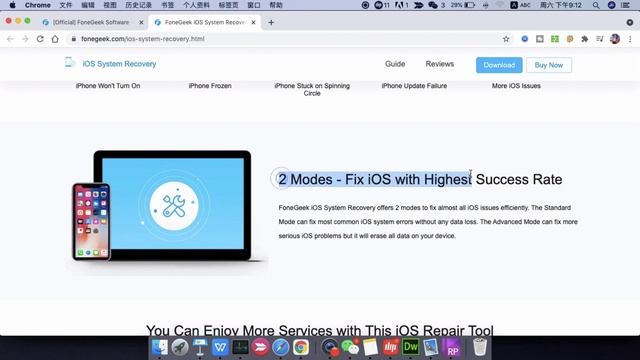Open WeChat from the Dock
The image size is (640, 360).
[x=350, y=347]
